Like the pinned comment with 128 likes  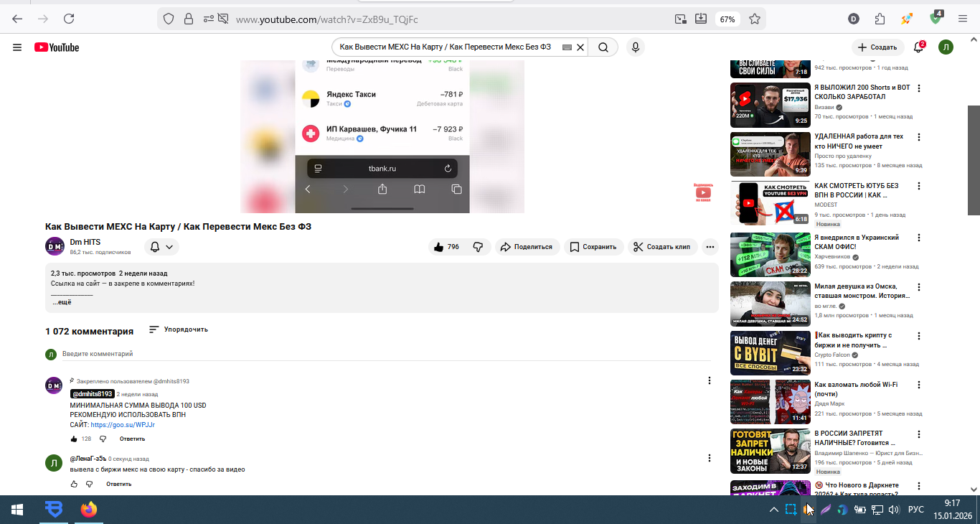(x=74, y=439)
